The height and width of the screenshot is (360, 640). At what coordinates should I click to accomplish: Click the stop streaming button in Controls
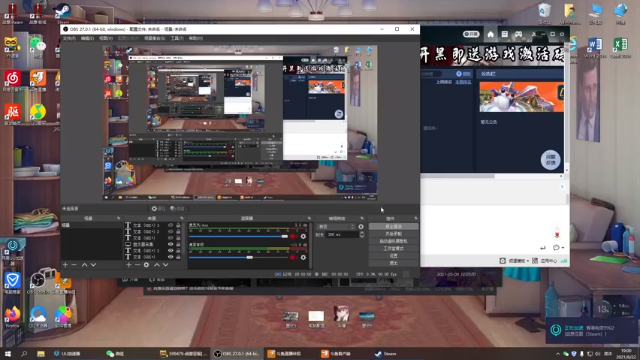pos(393,227)
